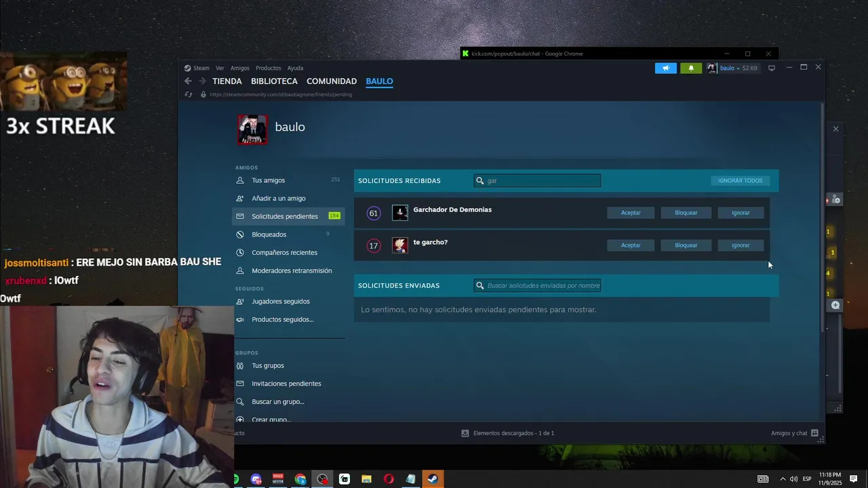Reload the Steam page
The image size is (868, 488).
189,94
